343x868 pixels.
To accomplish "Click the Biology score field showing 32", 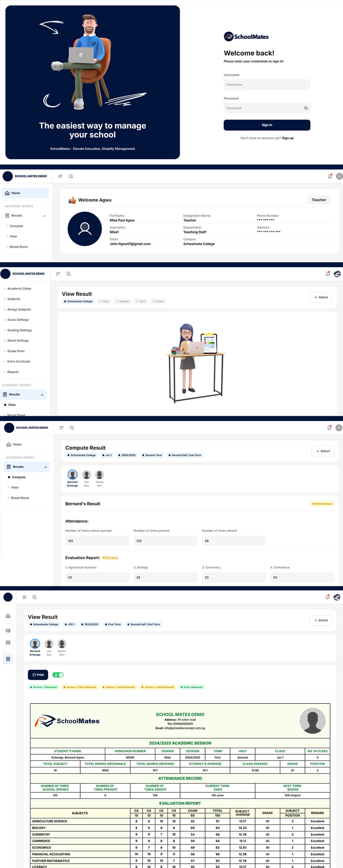I will (165, 577).
